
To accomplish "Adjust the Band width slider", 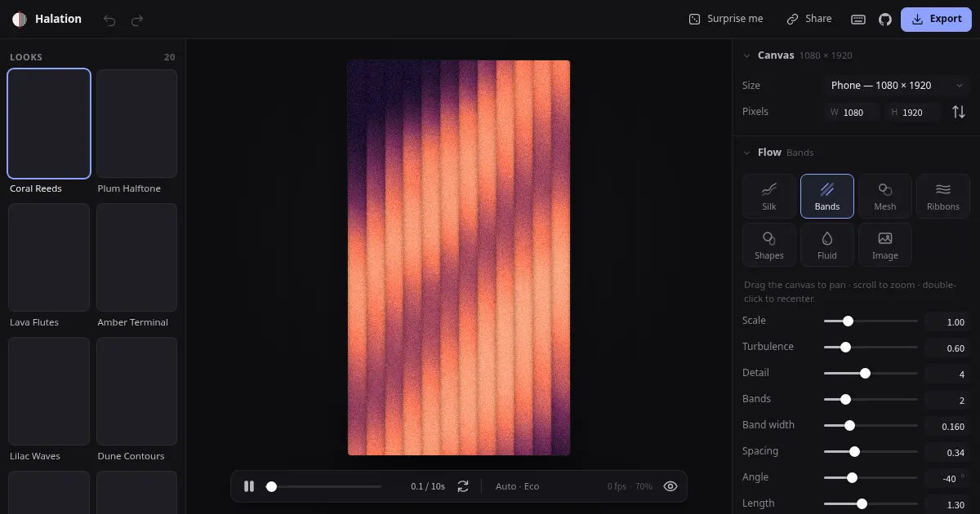I will 871,426.
